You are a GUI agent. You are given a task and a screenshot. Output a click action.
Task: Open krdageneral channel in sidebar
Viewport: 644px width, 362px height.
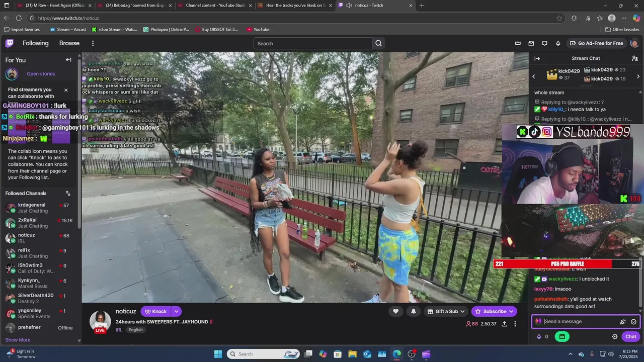[40, 208]
